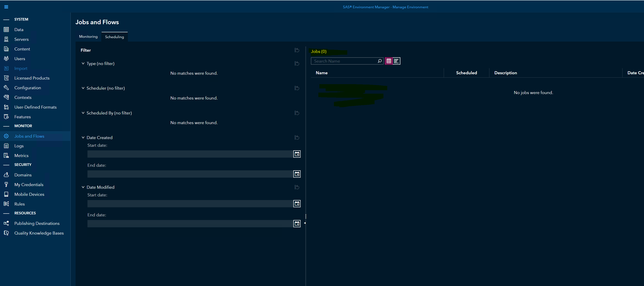The height and width of the screenshot is (286, 644).
Task: Open Logs from the Monitor section icon
Action: click(6, 146)
